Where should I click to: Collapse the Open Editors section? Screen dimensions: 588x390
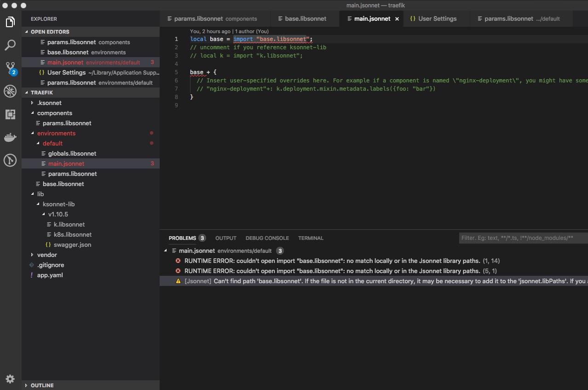point(50,32)
